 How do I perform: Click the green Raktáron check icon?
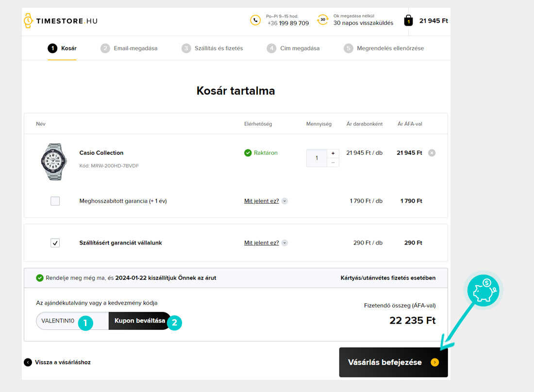248,153
